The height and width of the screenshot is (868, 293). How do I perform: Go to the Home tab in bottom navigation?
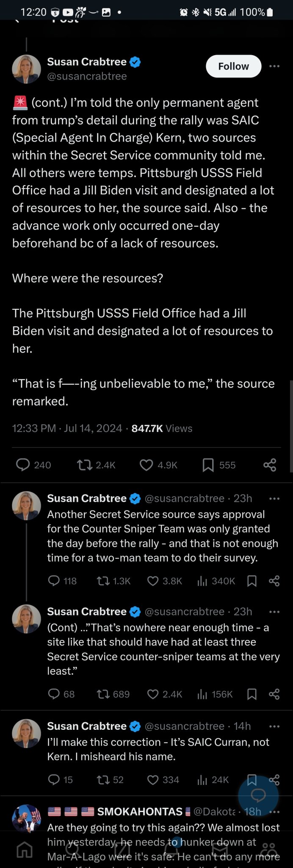pyautogui.click(x=24, y=849)
